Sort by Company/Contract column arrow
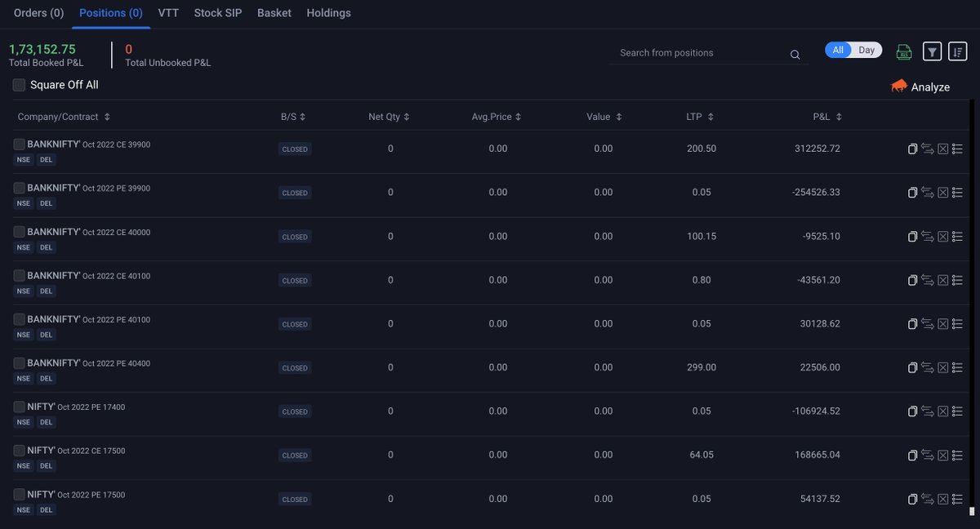The height and width of the screenshot is (529, 980). pos(107,117)
